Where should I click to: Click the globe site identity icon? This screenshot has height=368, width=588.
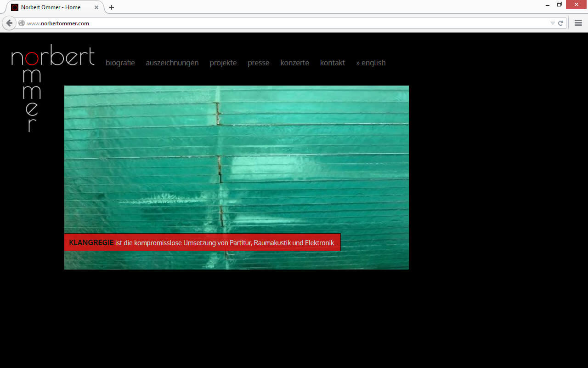(22, 23)
